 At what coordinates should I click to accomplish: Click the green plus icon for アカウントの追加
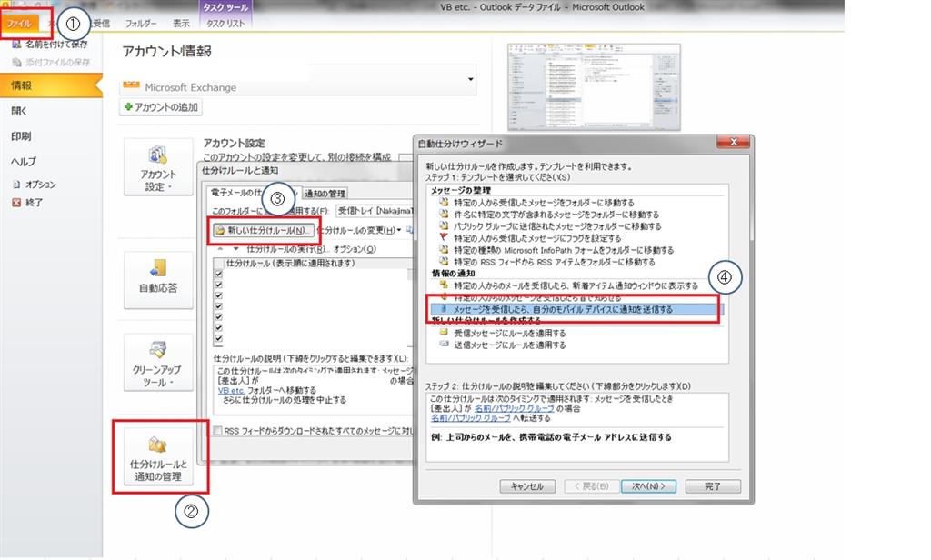tap(127, 107)
